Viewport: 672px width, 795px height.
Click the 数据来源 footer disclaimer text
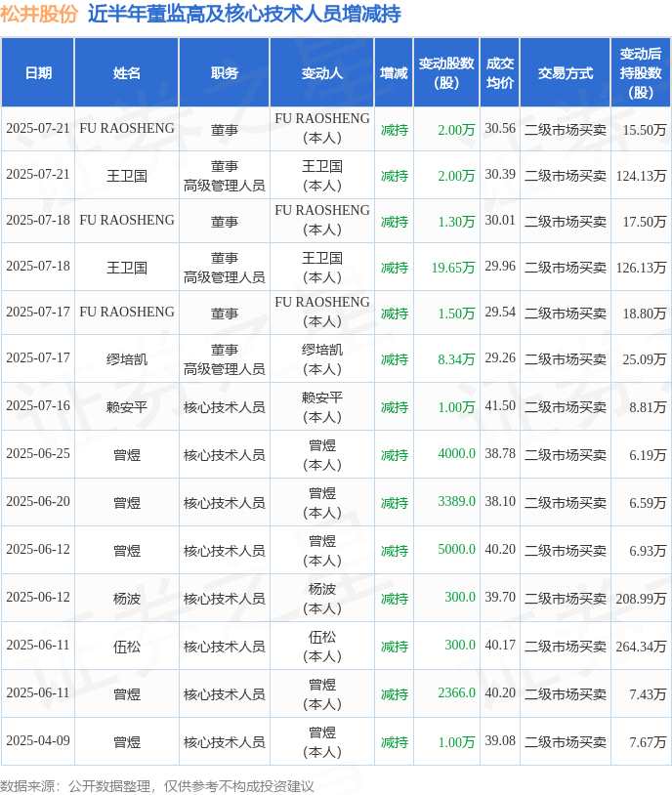click(156, 786)
